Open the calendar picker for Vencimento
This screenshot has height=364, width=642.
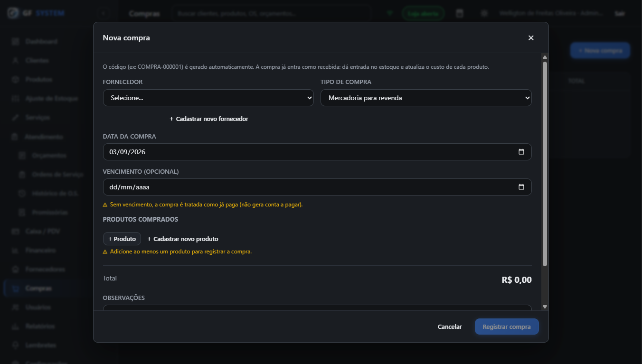tap(521, 187)
